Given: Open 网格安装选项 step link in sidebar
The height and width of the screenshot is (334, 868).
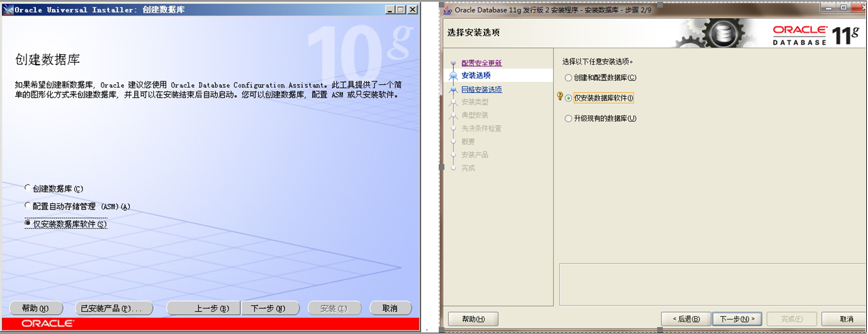Looking at the screenshot, I should click(x=482, y=89).
